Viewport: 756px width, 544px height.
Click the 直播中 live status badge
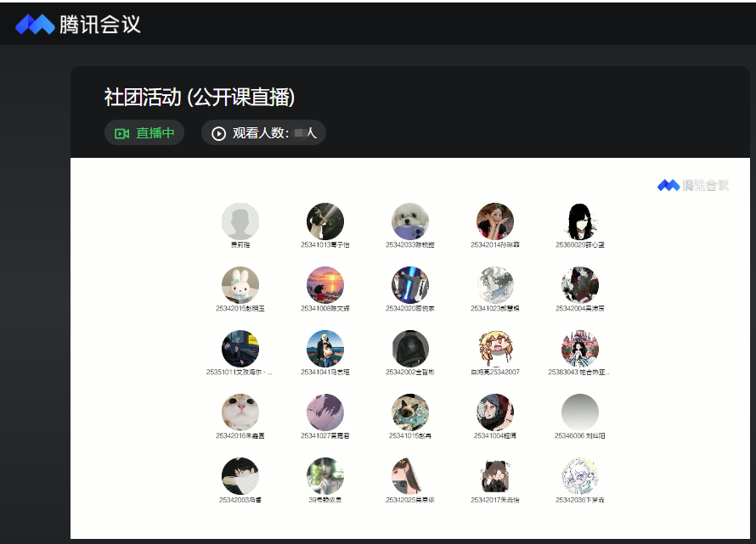pyautogui.click(x=144, y=133)
